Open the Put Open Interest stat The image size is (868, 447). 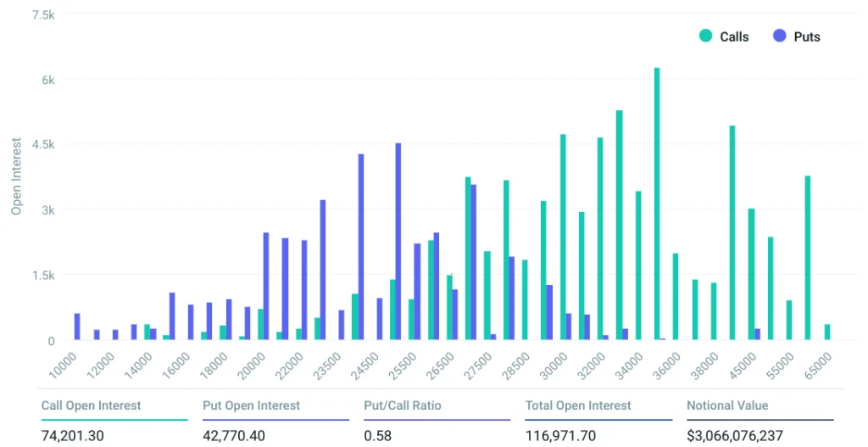251,405
